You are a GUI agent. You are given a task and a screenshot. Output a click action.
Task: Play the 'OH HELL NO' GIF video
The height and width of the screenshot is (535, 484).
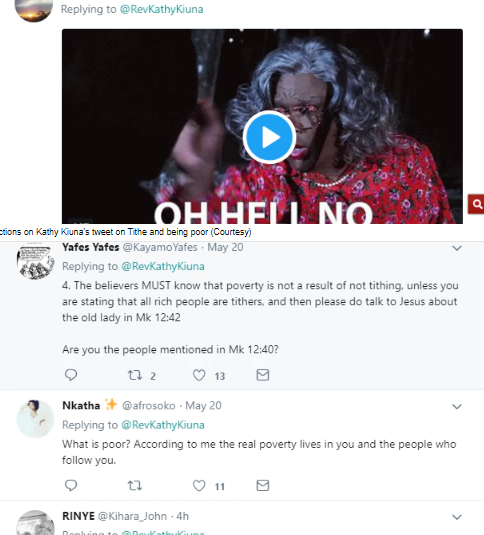coord(269,137)
